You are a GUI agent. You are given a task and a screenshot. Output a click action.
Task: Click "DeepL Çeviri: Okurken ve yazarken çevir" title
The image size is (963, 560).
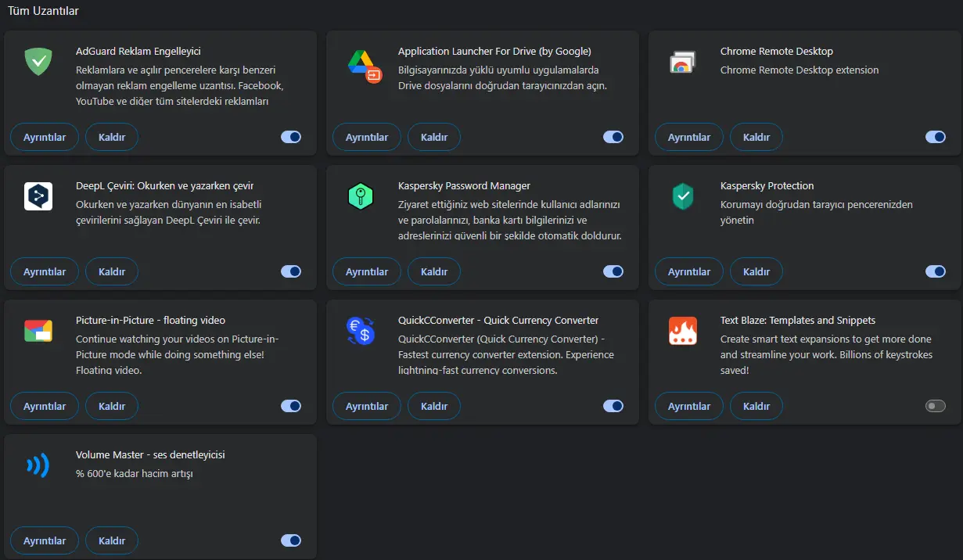(x=164, y=185)
